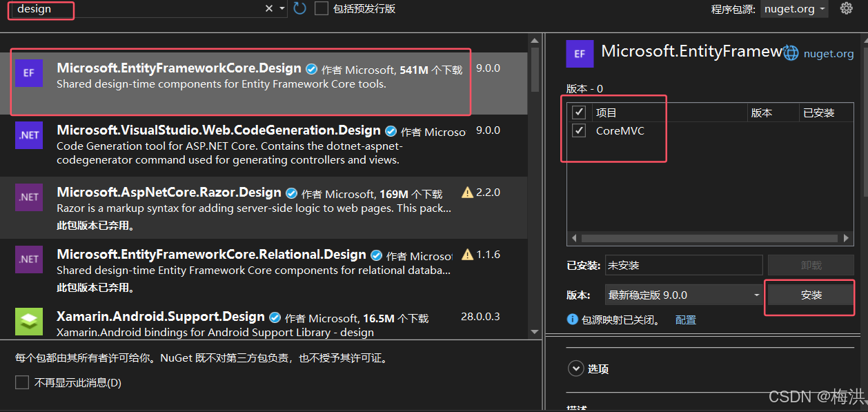Open the nuget.org link in details pane
The height and width of the screenshot is (412, 868).
pyautogui.click(x=829, y=53)
